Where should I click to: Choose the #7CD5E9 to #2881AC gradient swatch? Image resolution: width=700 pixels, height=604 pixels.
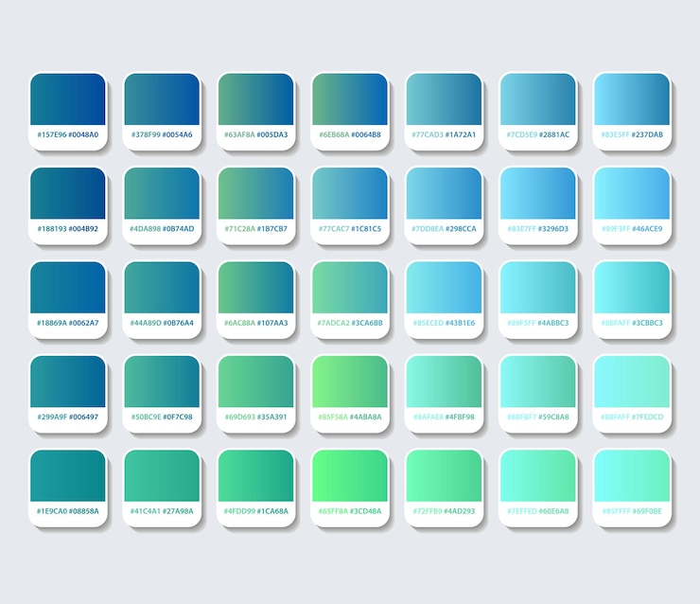coord(538,99)
